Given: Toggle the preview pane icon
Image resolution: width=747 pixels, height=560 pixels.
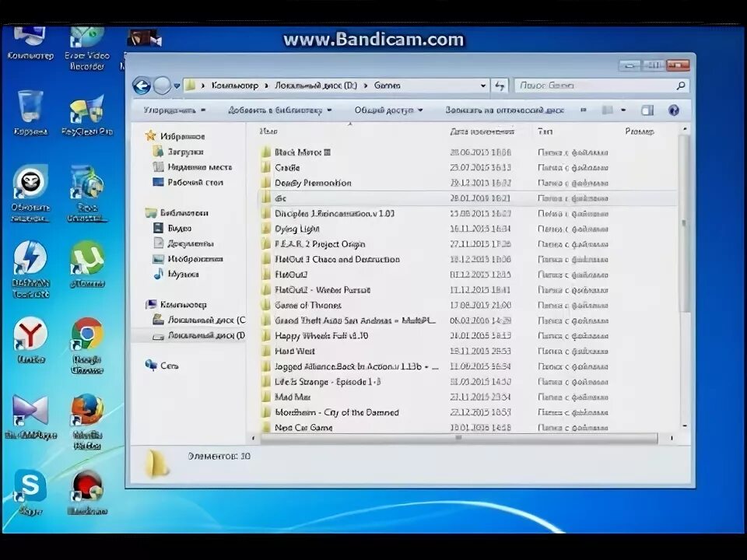Looking at the screenshot, I should pos(647,110).
